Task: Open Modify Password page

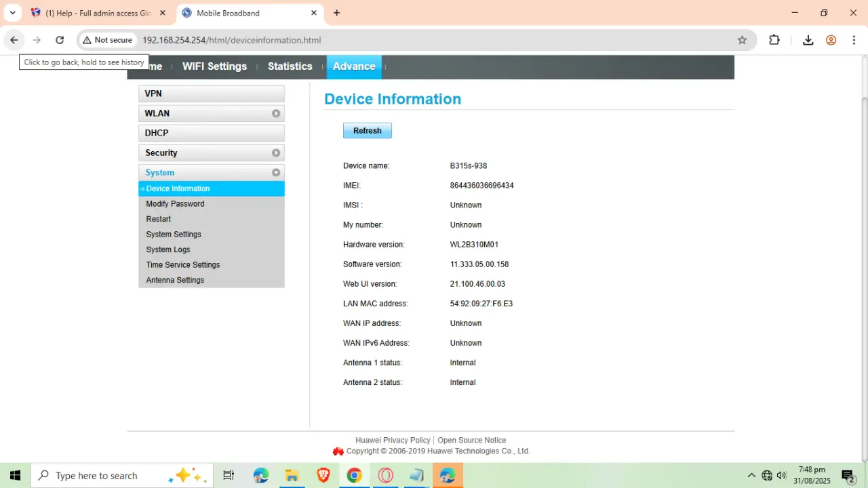Action: [x=175, y=204]
